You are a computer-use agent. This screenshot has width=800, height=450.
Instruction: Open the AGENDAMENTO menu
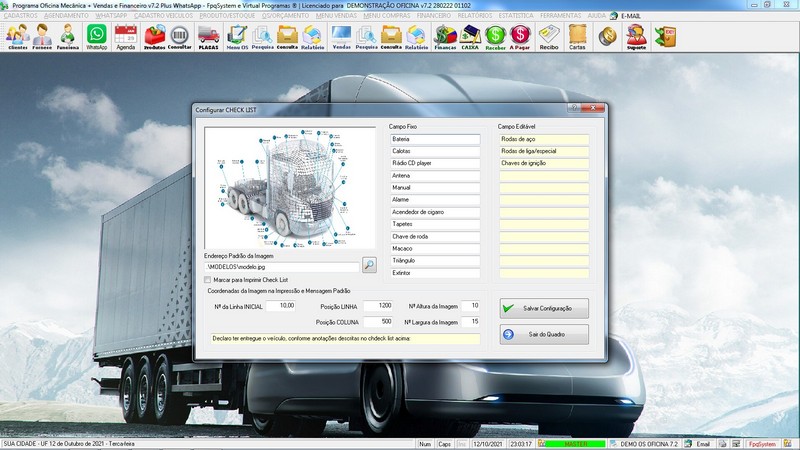coord(66,16)
